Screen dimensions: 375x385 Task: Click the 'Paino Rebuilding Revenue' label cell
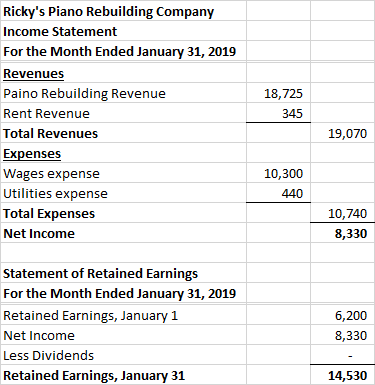click(123, 93)
